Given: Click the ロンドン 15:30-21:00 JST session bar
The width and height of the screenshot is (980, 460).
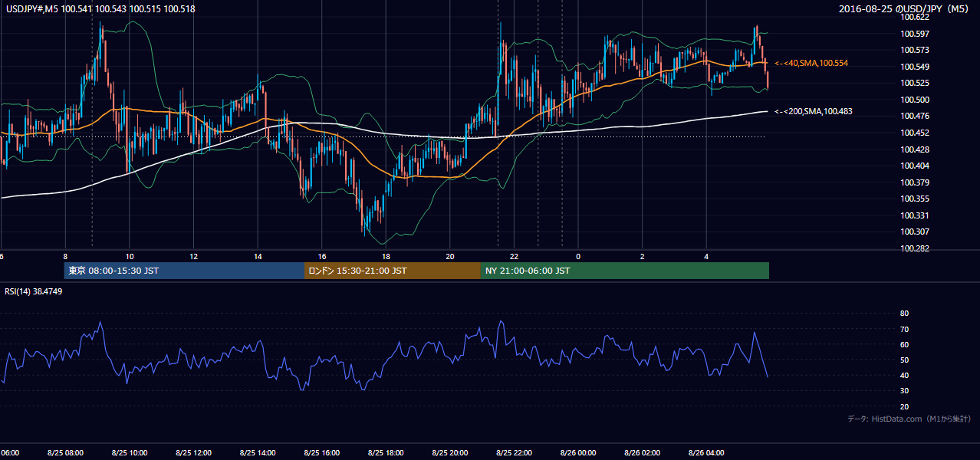Looking at the screenshot, I should 393,271.
